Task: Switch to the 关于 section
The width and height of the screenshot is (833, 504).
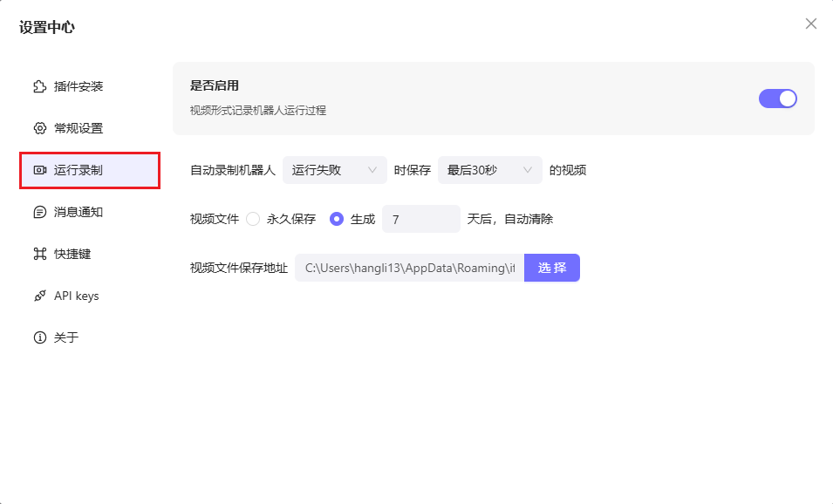Action: [65, 337]
